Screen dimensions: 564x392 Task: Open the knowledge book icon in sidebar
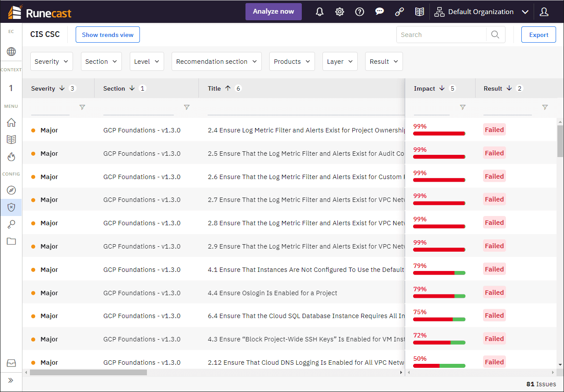point(11,139)
